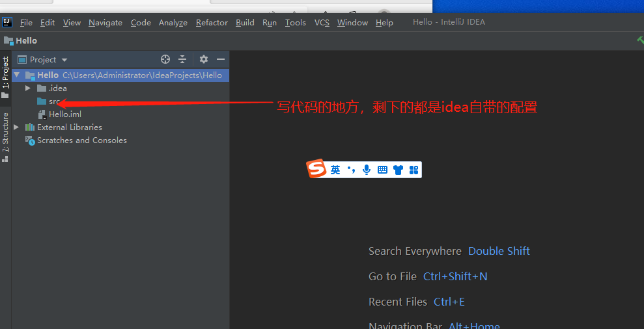Viewport: 644px width, 329px height.
Task: Open the View menu
Action: click(x=72, y=23)
